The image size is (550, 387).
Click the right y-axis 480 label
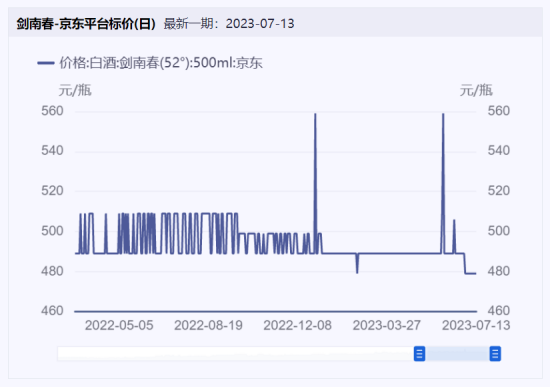coord(499,271)
